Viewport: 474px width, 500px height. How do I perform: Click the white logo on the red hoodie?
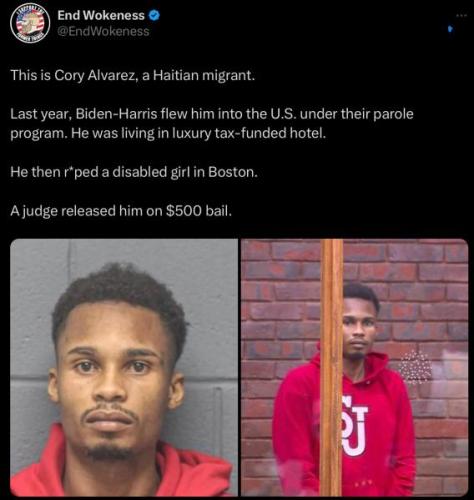tap(354, 426)
